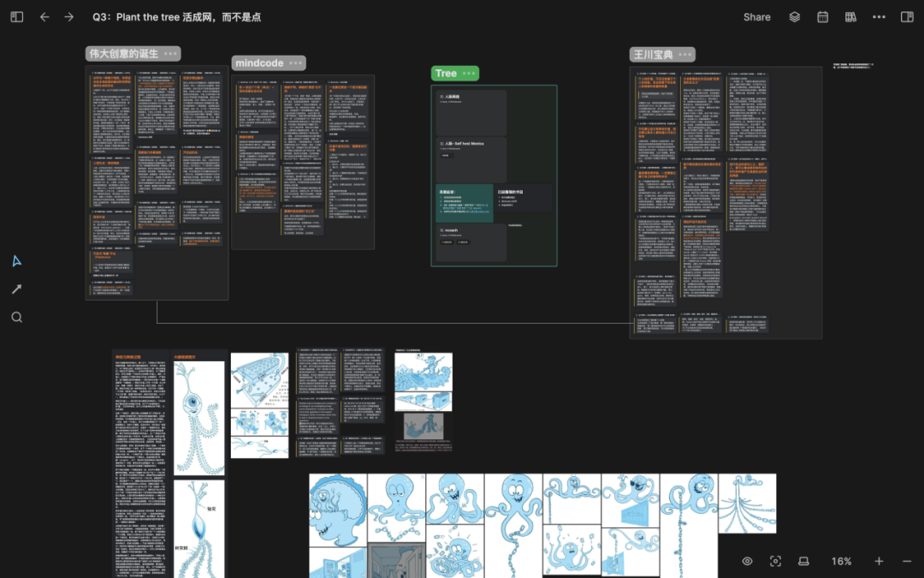Screen dimensions: 924x578
Task: Open the 伟大创意的诞生 section options dots
Action: click(x=170, y=54)
